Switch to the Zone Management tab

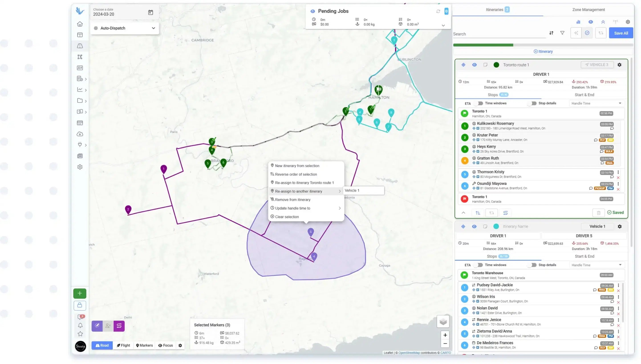[x=588, y=10]
